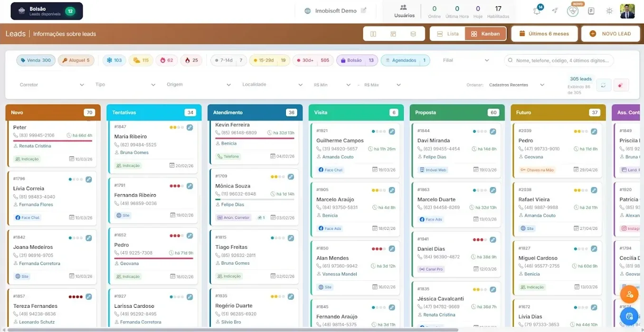Click the blue floating calendar button
644x332 pixels.
(x=629, y=316)
